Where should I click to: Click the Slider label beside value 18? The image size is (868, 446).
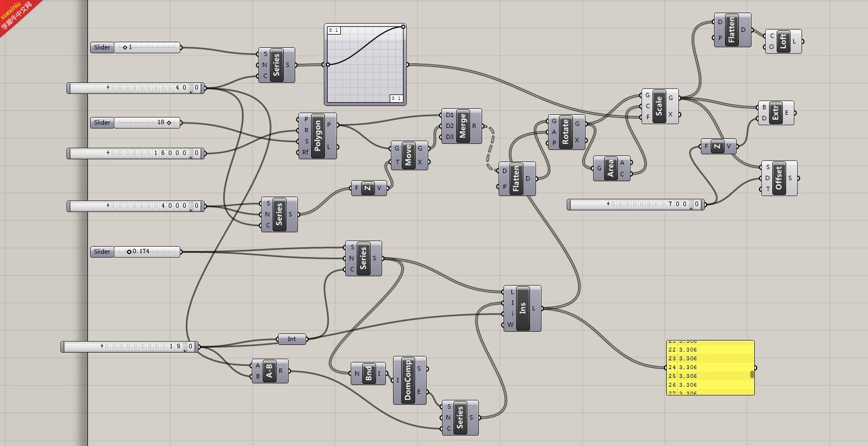(102, 122)
